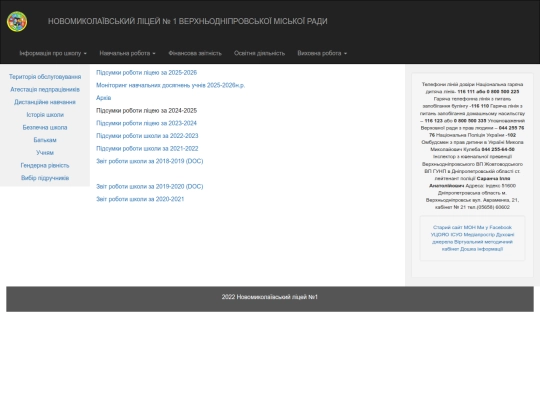Open the МОН link in right panel
This screenshot has width=540, height=405.
click(x=470, y=227)
